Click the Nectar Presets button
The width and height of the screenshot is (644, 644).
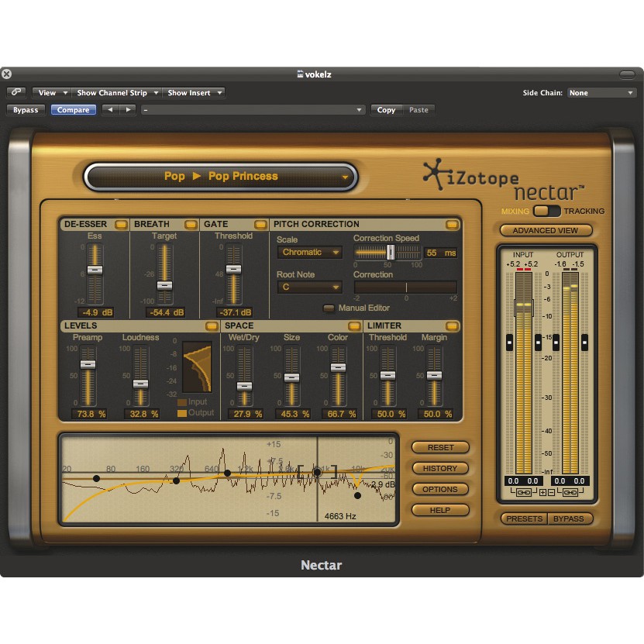coord(524,518)
